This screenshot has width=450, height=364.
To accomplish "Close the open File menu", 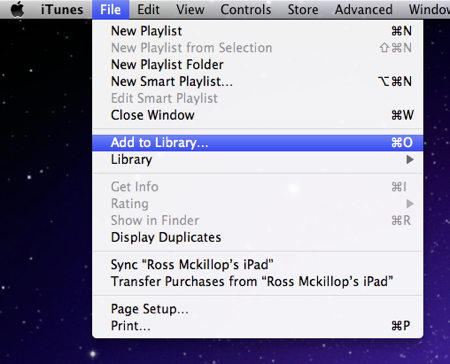I will coord(110,9).
